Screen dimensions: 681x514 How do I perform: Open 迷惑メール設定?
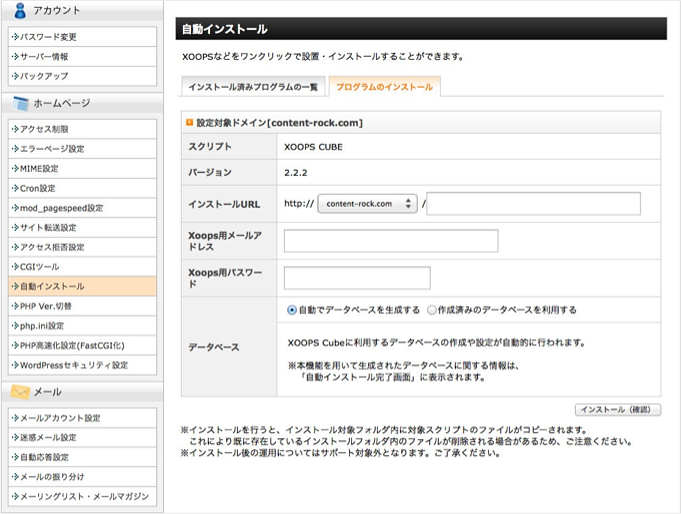point(83,438)
